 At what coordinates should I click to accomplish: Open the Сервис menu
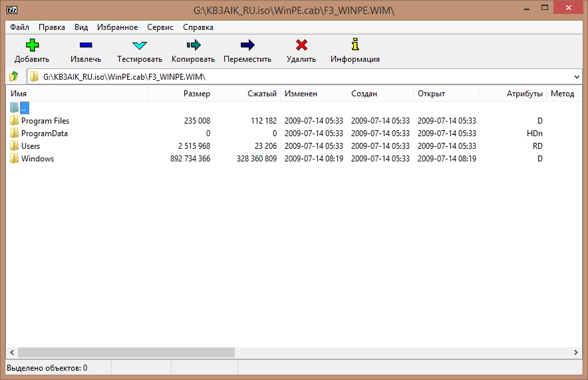tap(160, 27)
